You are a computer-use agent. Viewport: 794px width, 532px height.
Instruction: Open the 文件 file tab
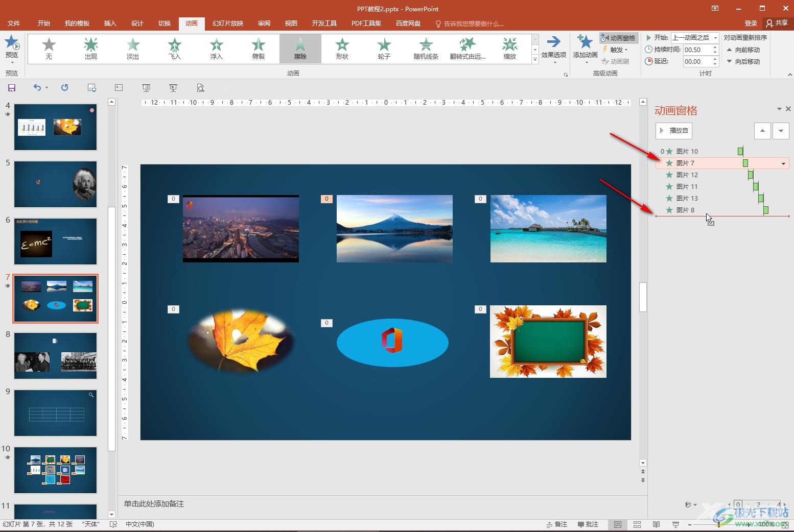tap(14, 23)
